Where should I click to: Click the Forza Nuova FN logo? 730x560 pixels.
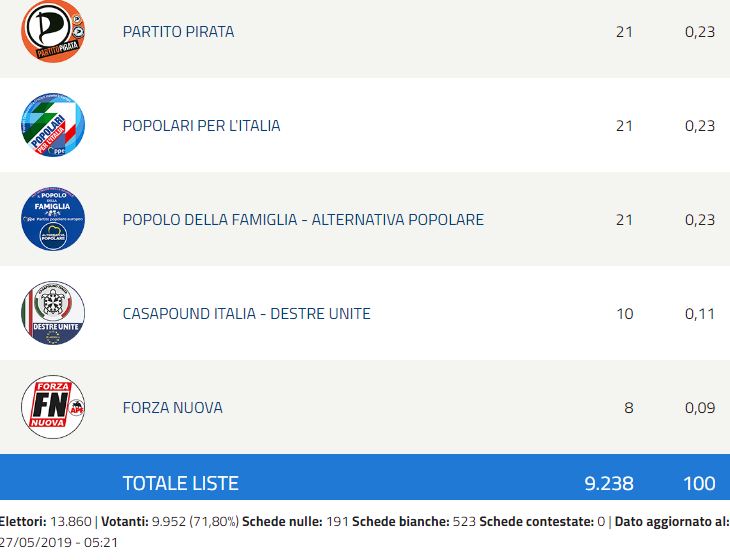coord(53,407)
